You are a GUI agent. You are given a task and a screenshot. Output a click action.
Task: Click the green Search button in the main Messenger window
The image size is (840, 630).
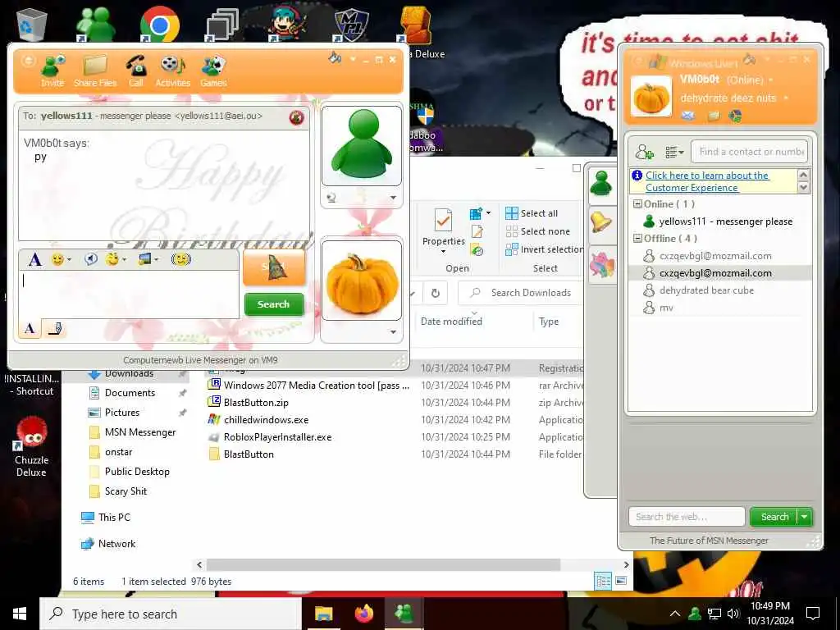(774, 517)
